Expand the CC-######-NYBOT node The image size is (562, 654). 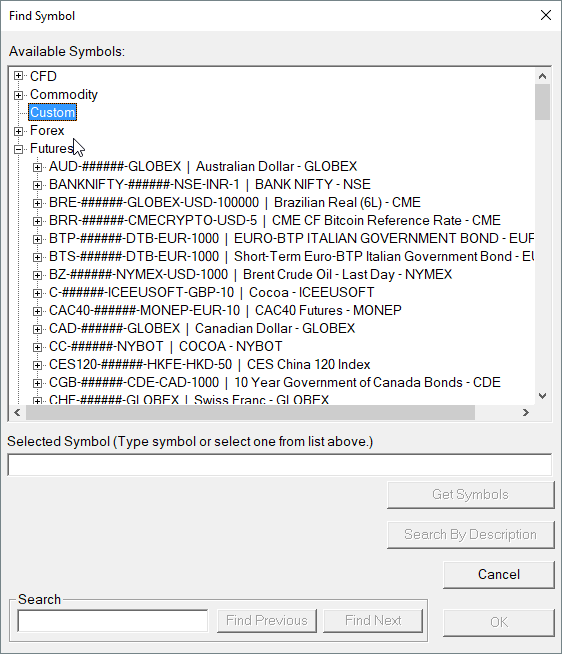click(x=38, y=347)
